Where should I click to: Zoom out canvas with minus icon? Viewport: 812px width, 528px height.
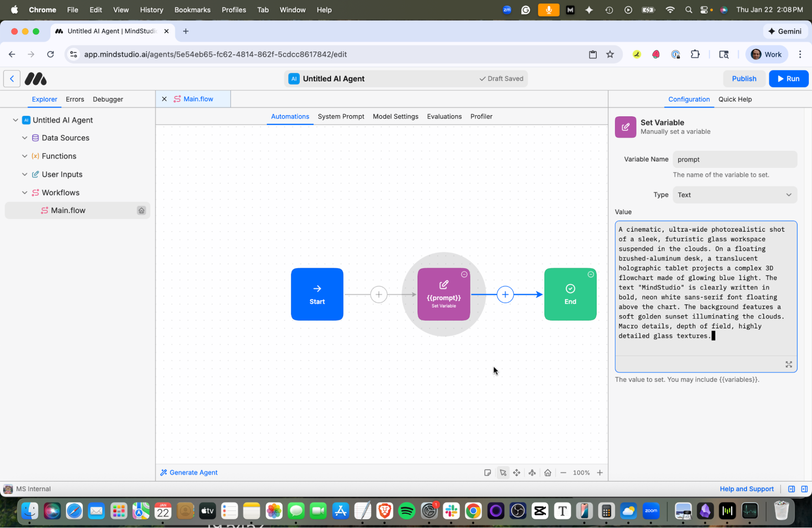(x=563, y=472)
